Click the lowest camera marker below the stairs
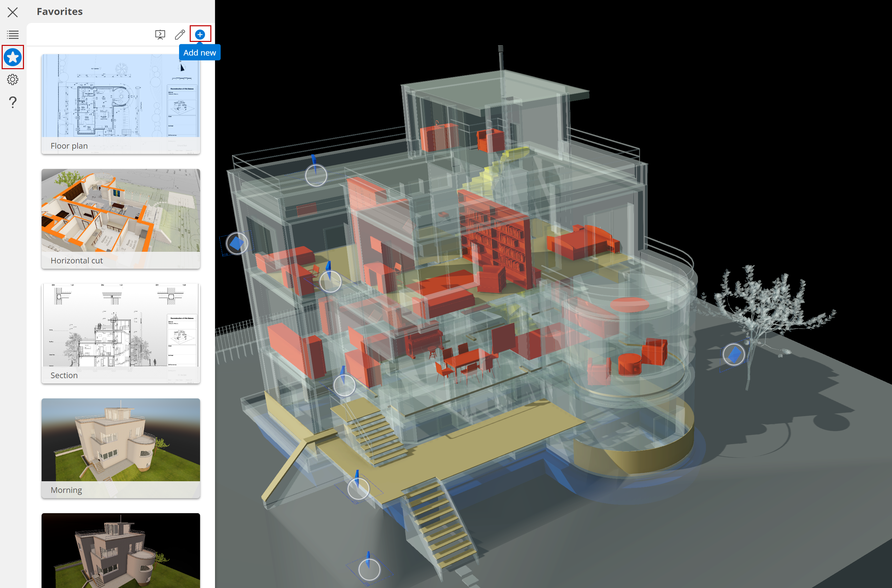Screen dimensions: 892x588 point(369,569)
